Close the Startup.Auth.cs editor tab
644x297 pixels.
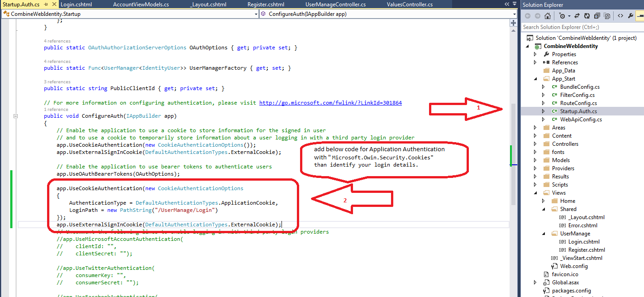[53, 5]
